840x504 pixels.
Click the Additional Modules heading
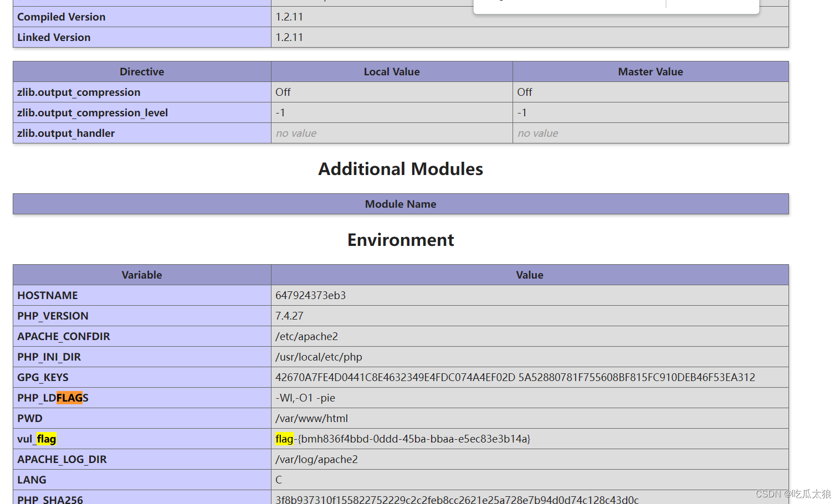pyautogui.click(x=401, y=169)
